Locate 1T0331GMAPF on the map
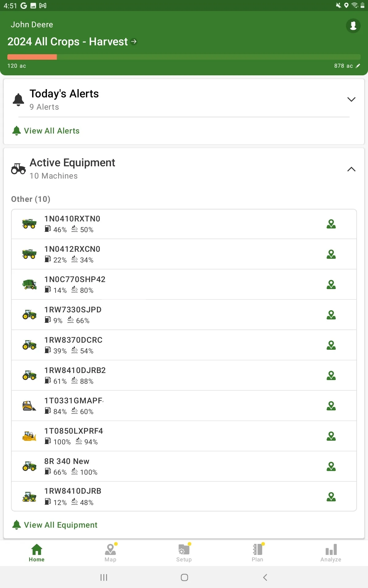The height and width of the screenshot is (588, 368). point(331,406)
